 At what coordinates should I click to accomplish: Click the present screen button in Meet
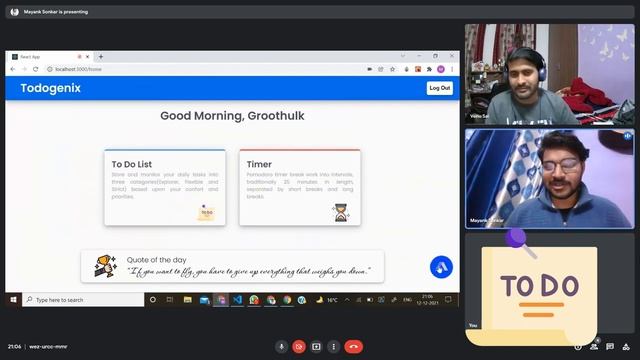point(316,347)
